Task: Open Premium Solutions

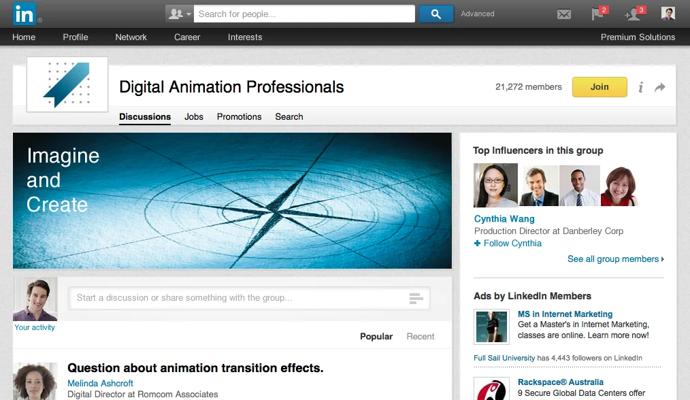Action: [x=638, y=37]
